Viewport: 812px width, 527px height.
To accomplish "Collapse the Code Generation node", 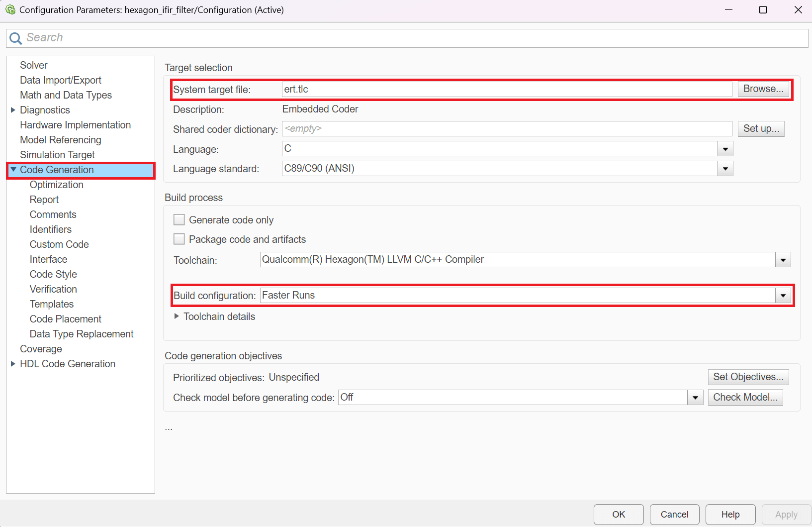I will (x=12, y=170).
